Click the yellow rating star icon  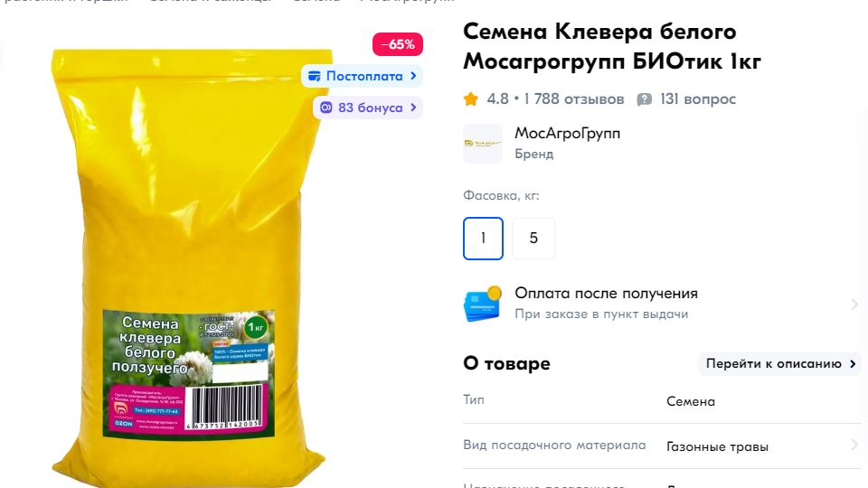tap(471, 99)
